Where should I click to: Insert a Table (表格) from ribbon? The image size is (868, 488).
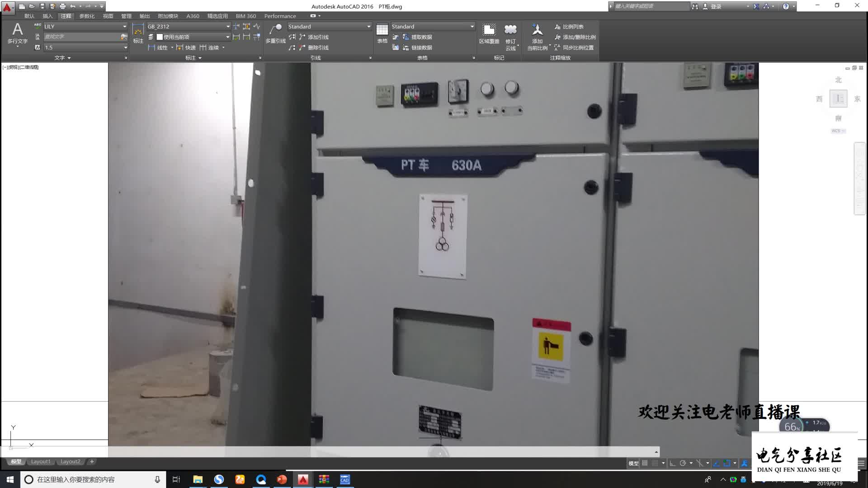pos(382,33)
